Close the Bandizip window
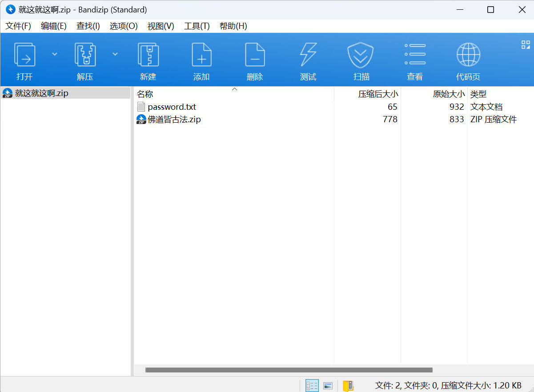 point(522,10)
